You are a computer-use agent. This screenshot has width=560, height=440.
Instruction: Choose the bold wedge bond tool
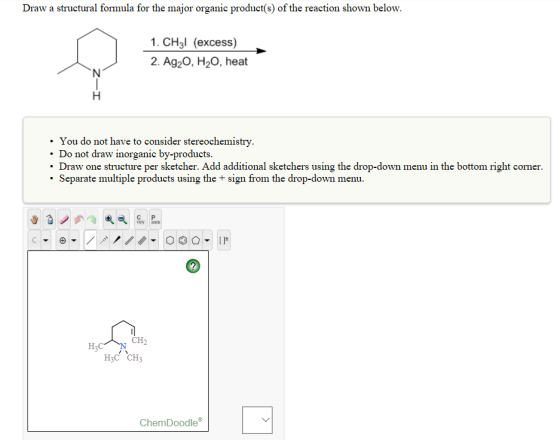click(116, 240)
